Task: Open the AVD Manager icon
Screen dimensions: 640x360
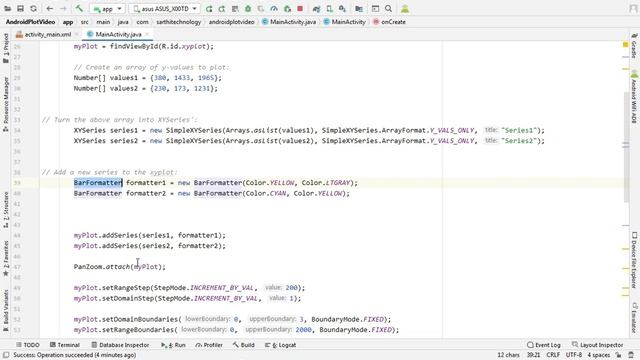Action: pos(329,9)
